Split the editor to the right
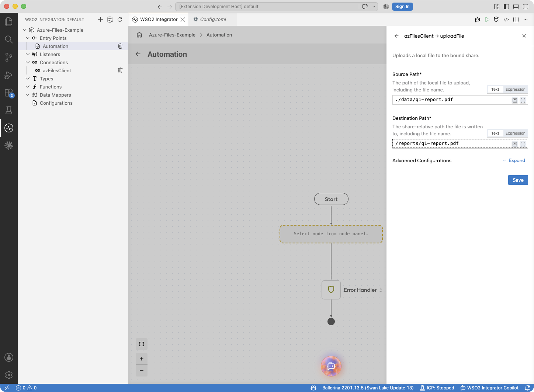Screen dimensions: 534x392 point(516,20)
